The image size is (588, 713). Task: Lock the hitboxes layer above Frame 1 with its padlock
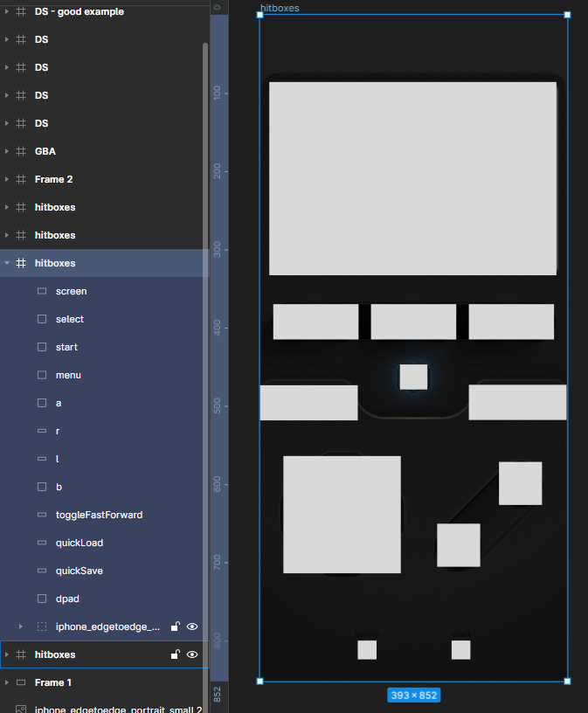[x=175, y=654]
